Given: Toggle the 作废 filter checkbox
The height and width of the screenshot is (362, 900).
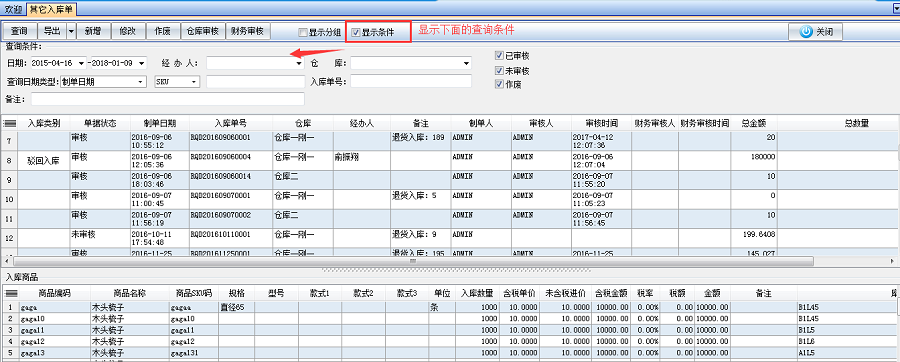Looking at the screenshot, I should point(498,84).
